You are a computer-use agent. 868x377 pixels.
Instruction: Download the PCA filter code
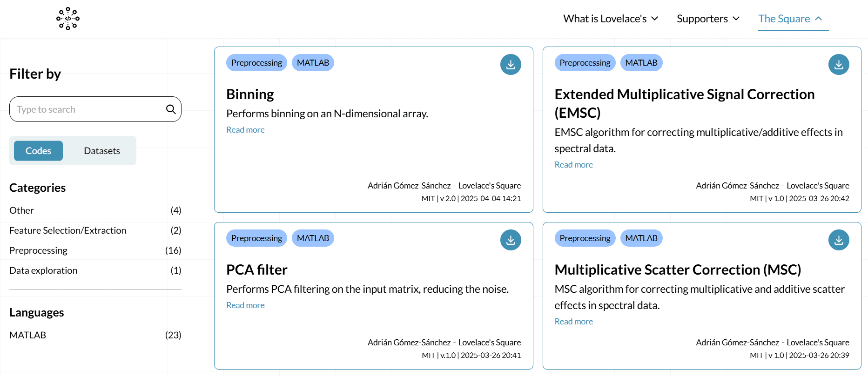(x=511, y=240)
